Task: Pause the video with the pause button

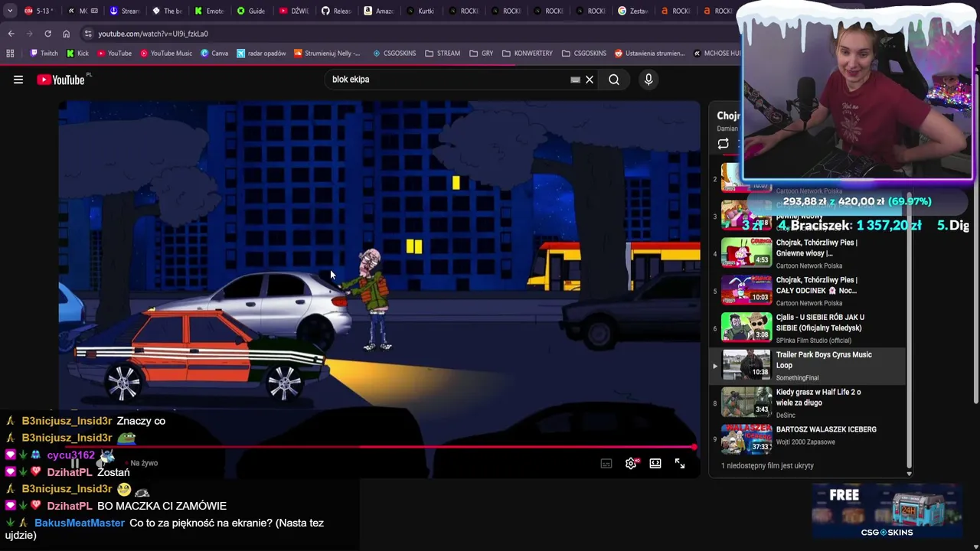Action: (75, 463)
